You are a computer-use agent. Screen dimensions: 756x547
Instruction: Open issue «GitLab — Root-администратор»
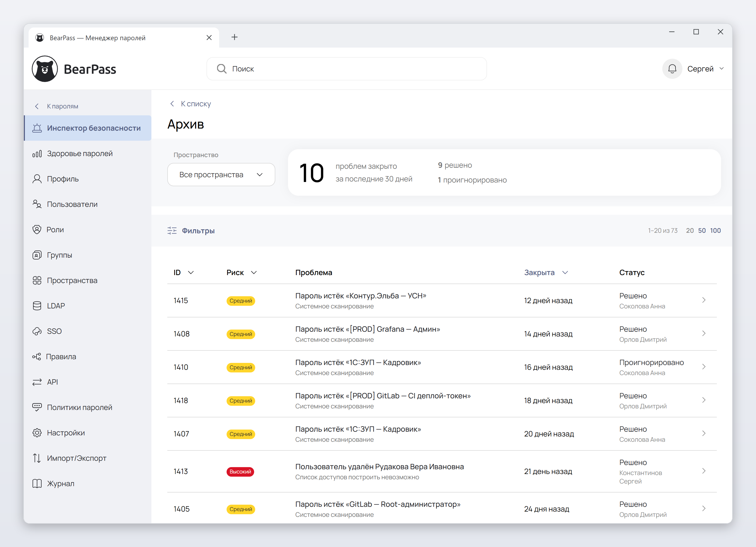tap(378, 504)
